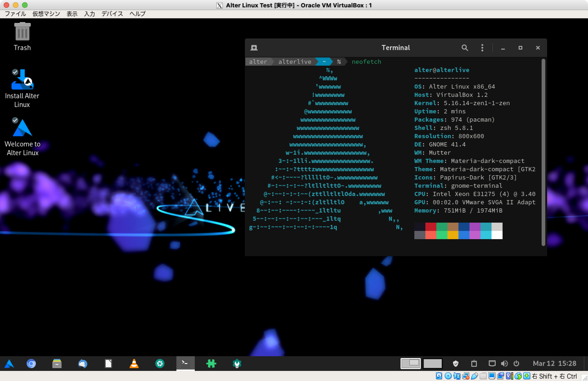This screenshot has height=381, width=588.
Task: Select the Trash desktop icon
Action: pos(22,36)
